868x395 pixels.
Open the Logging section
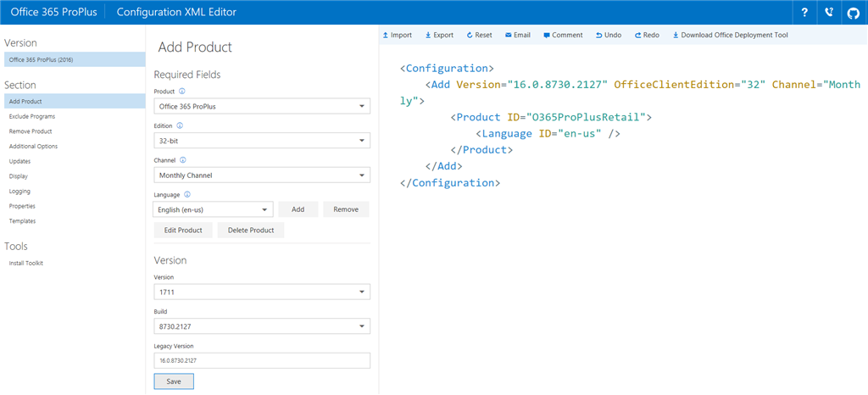point(20,191)
